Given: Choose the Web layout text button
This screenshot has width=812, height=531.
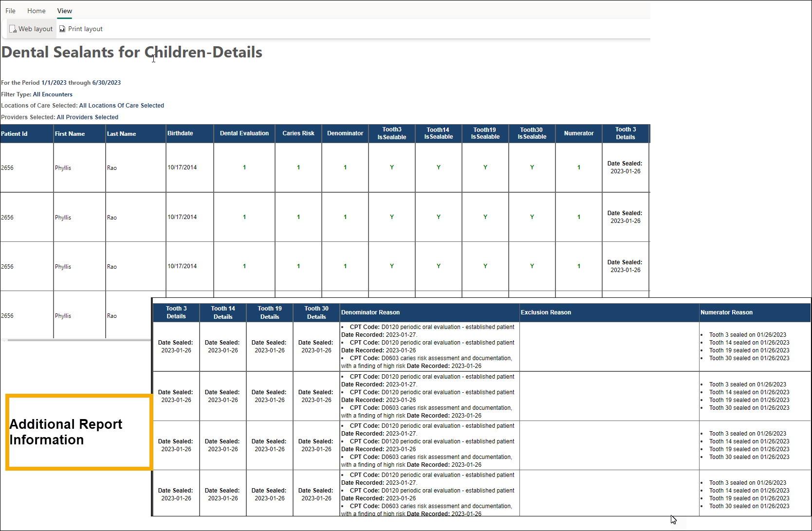Looking at the screenshot, I should pos(36,29).
